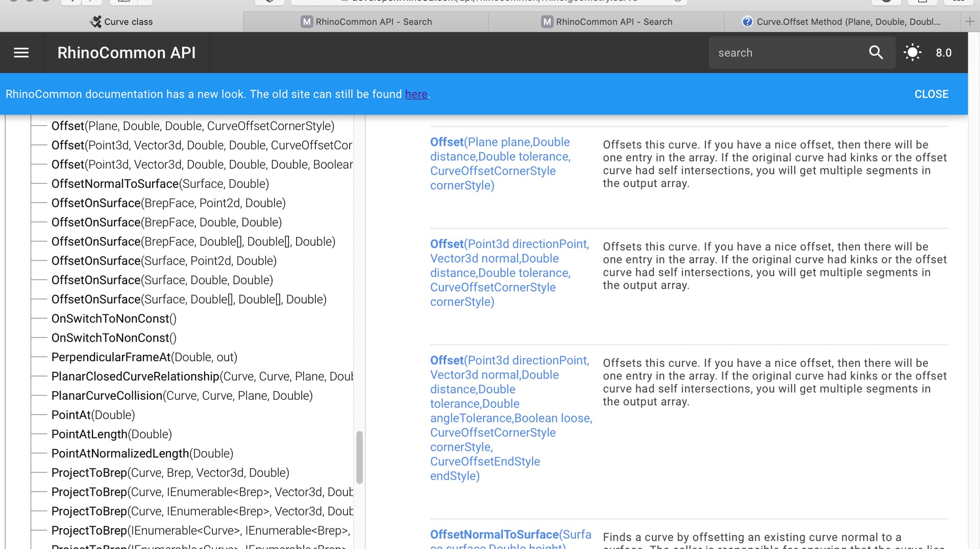The image size is (980, 549).
Task: Select PointAtLength(Double) tree item
Action: (112, 434)
